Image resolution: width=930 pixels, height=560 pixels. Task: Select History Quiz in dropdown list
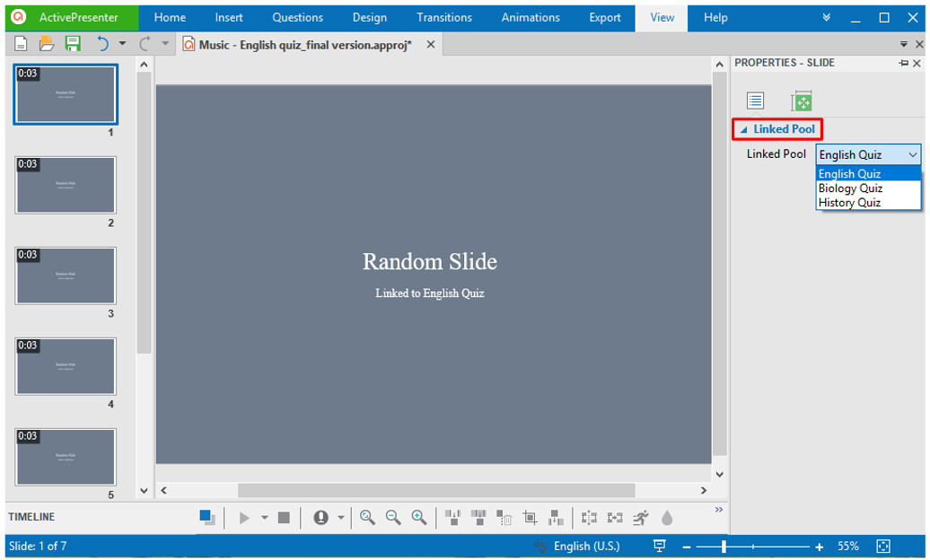click(849, 203)
